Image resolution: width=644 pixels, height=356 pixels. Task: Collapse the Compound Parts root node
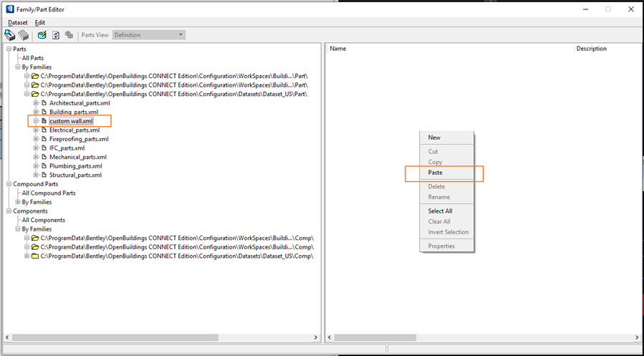pyautogui.click(x=9, y=184)
